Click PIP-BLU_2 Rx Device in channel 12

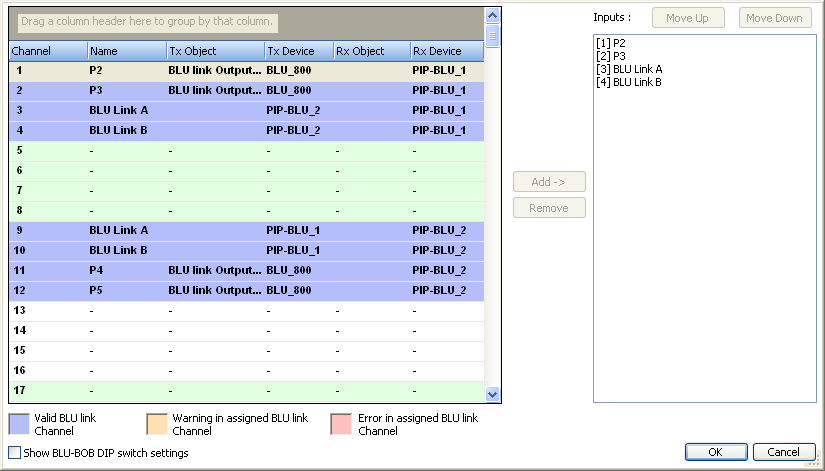click(x=439, y=290)
